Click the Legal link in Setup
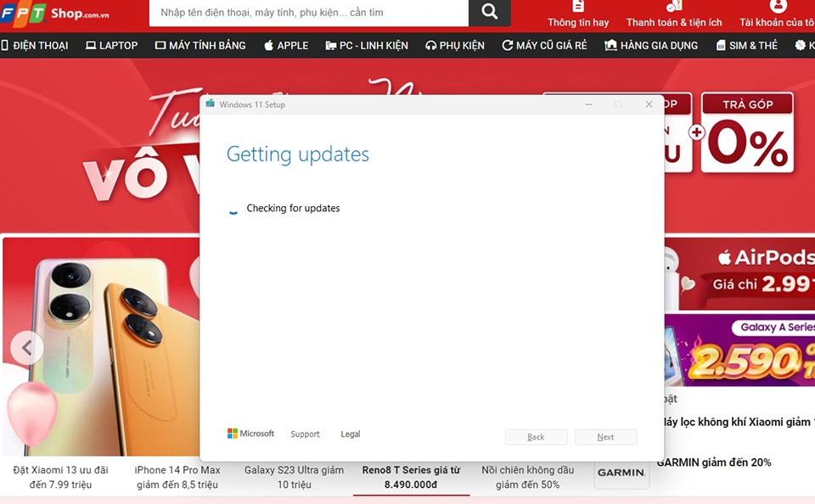Screen dimensions: 815x504 351,434
